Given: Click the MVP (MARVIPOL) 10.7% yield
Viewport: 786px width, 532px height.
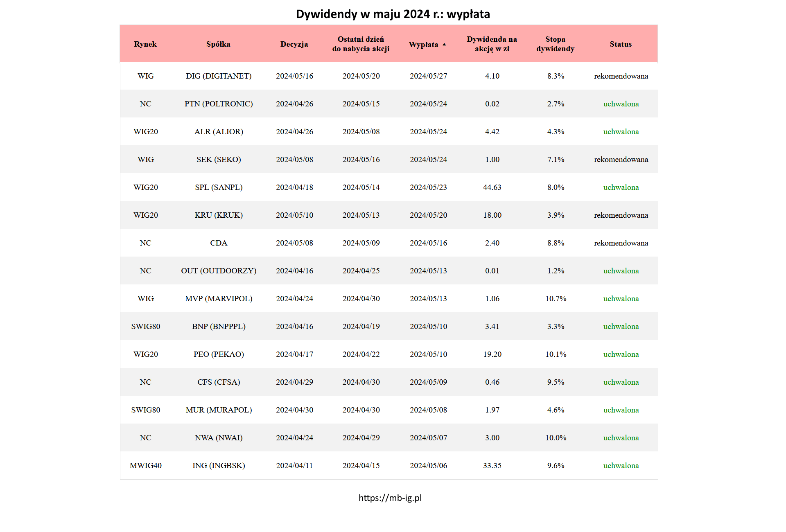Looking at the screenshot, I should 556,299.
